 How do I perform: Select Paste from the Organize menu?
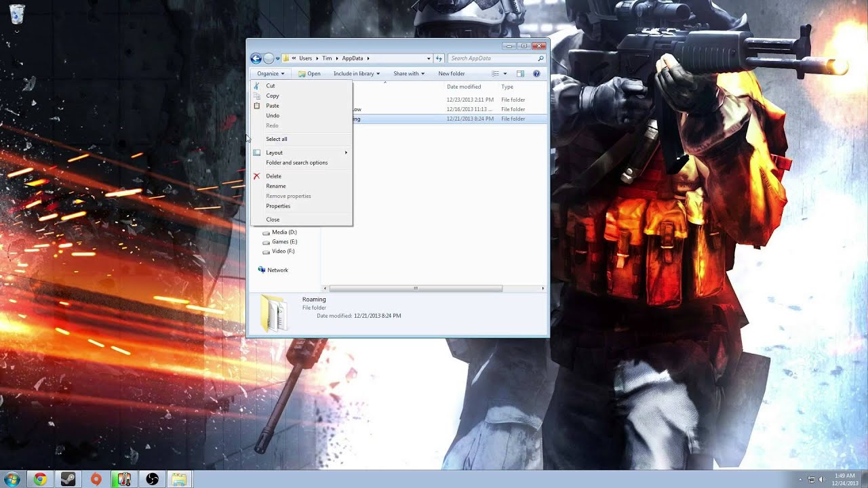pyautogui.click(x=301, y=106)
